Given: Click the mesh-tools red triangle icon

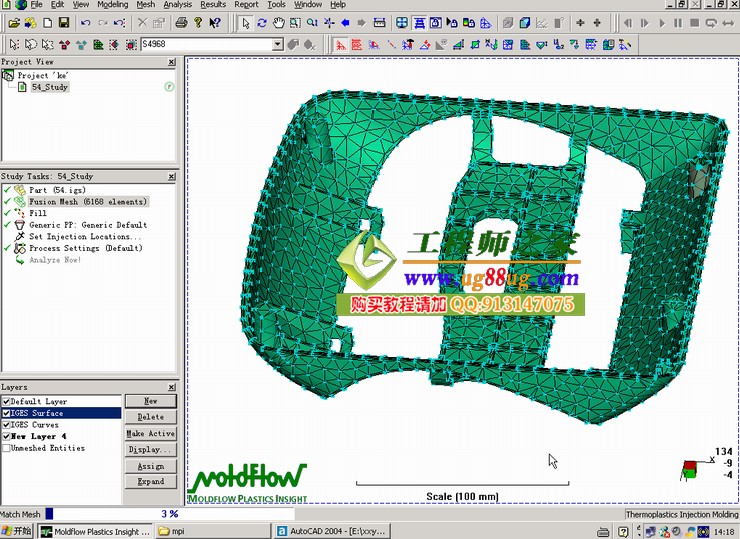Looking at the screenshot, I should coord(340,45).
